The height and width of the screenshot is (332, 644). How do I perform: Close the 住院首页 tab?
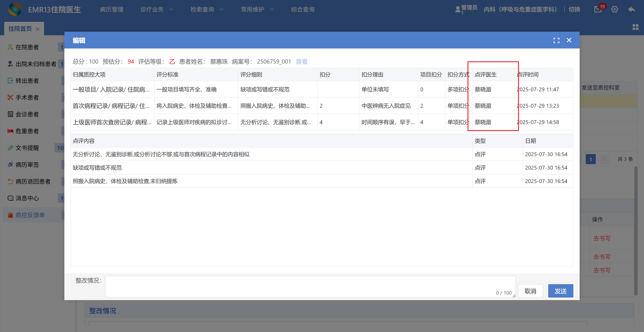(38, 29)
